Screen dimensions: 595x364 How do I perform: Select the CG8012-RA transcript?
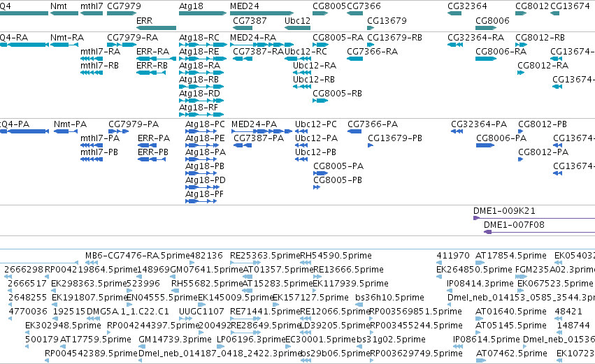coord(521,73)
